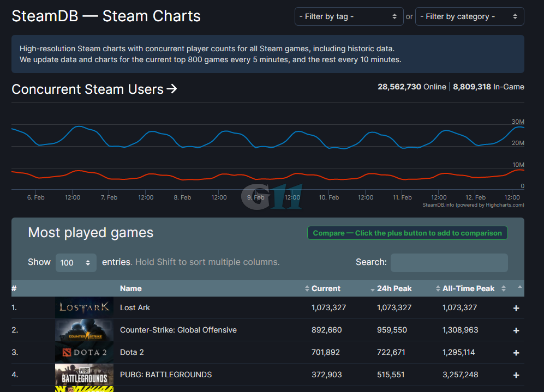Click Dota 2 all-time peak 1,295,114
544x392 pixels.
click(459, 352)
